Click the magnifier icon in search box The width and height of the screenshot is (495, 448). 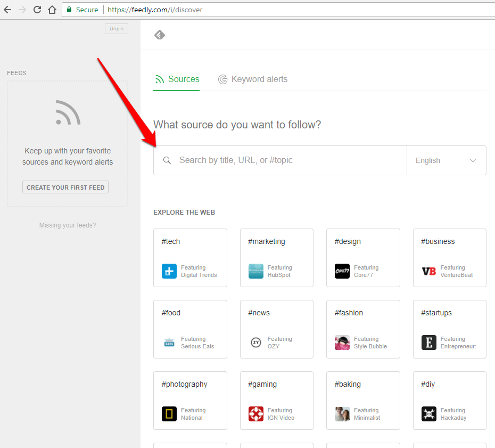pos(167,160)
